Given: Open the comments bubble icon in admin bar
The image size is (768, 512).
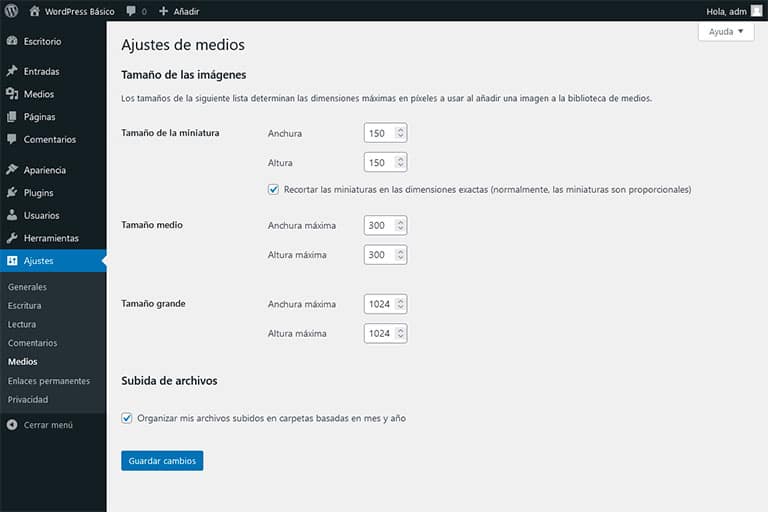Looking at the screenshot, I should coord(131,11).
